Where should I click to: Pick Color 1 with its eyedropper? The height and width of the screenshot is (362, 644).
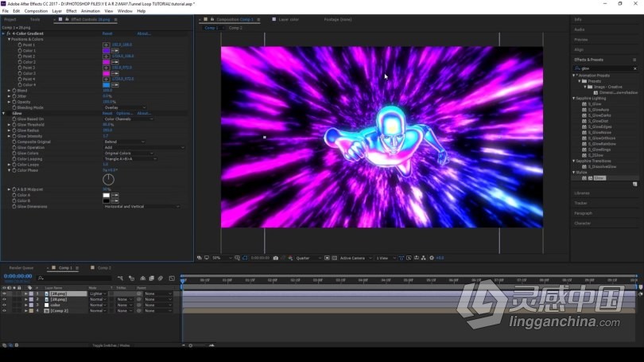[115, 51]
